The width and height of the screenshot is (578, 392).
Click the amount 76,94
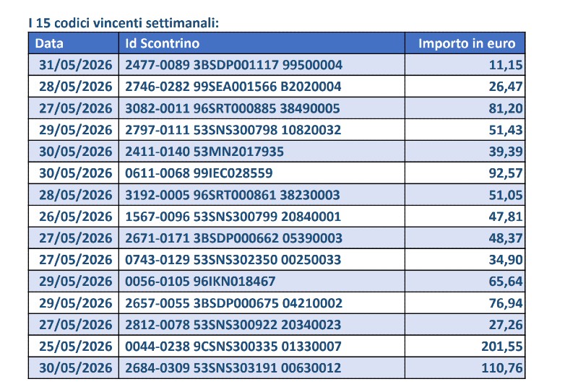(505, 303)
